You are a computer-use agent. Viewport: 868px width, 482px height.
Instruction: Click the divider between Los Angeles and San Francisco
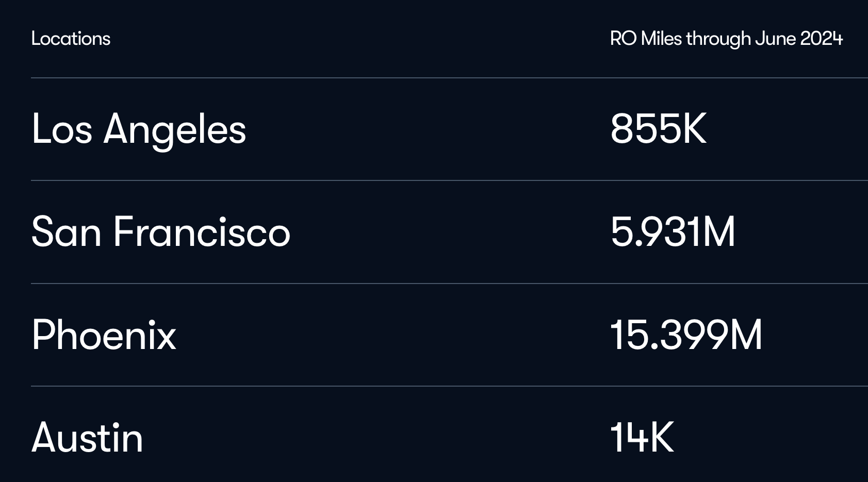pos(449,180)
